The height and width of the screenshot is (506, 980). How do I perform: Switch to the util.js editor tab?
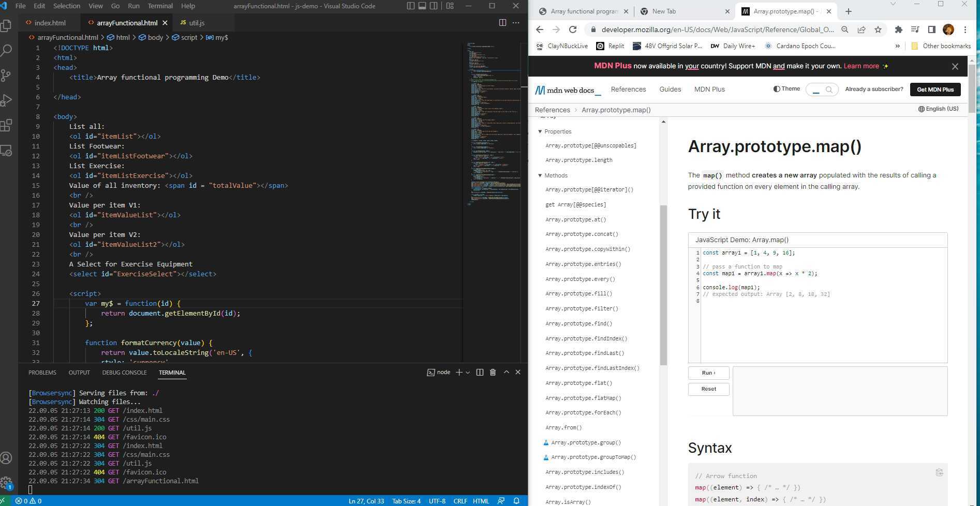tap(196, 23)
